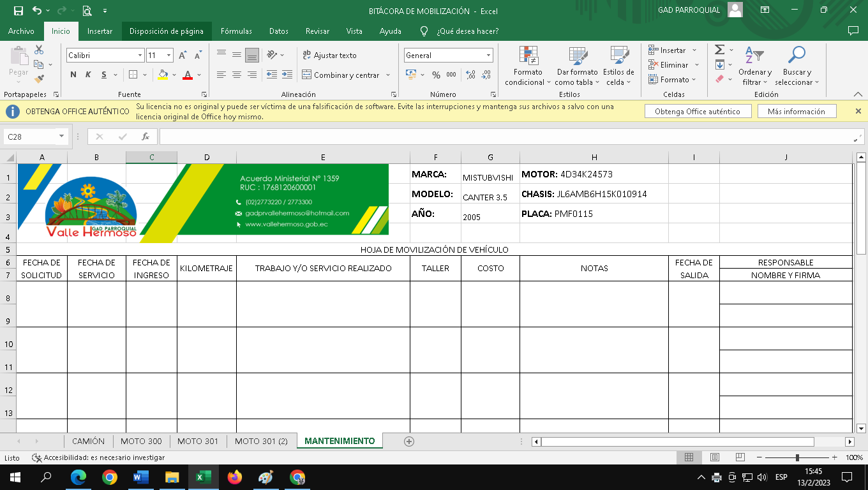
Task: Toggle Bold formatting (N)
Action: point(73,75)
